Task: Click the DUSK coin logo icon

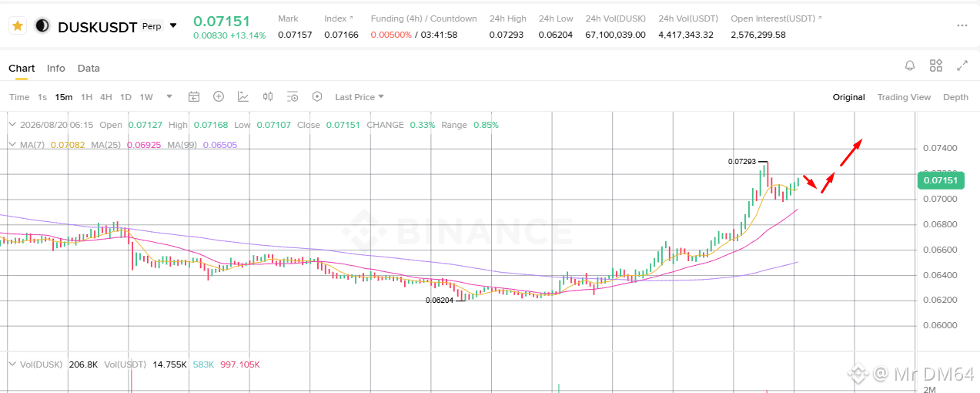Action: coord(42,25)
